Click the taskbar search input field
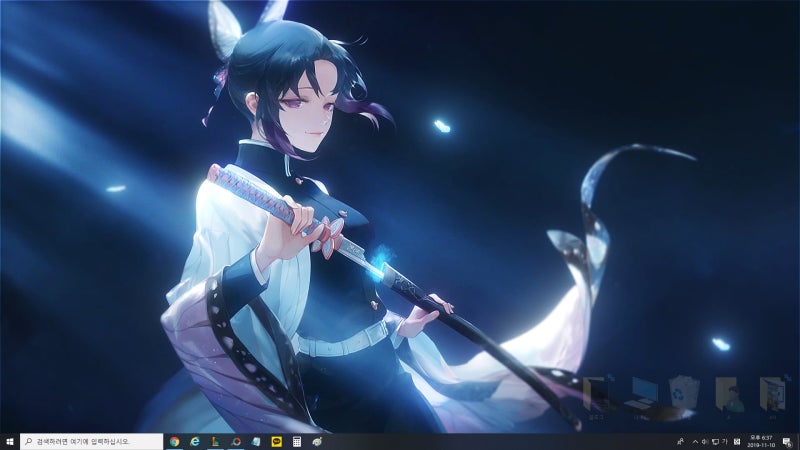The image size is (800, 450). pyautogui.click(x=92, y=442)
